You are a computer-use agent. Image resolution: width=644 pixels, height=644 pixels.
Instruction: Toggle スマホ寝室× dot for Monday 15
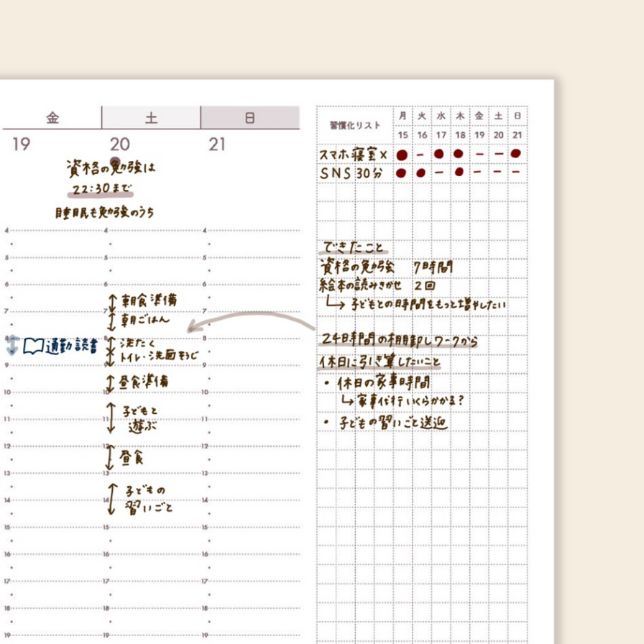pos(402,155)
